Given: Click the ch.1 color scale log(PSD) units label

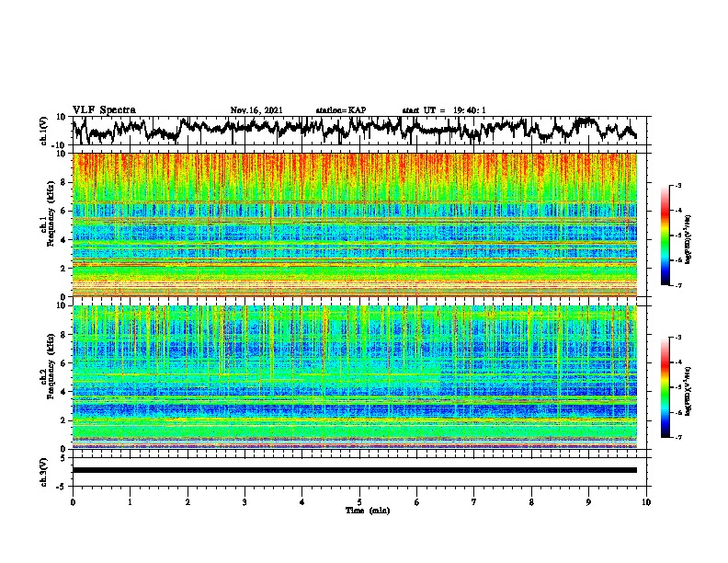Looking at the screenshot, I should coord(688,240).
